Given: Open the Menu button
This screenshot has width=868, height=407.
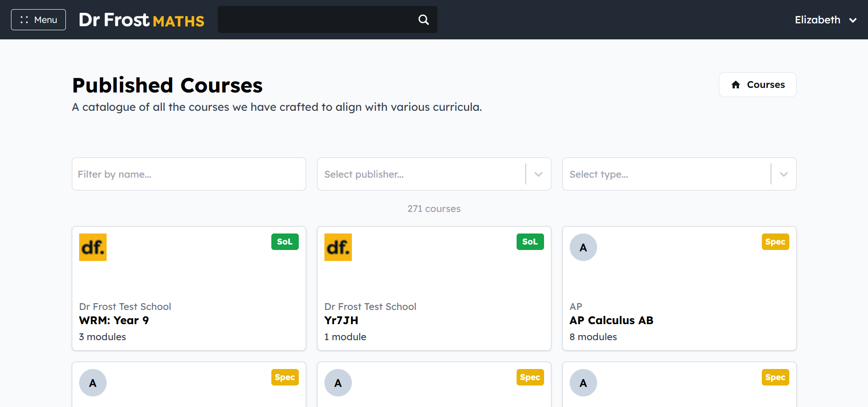Looking at the screenshot, I should [x=38, y=20].
